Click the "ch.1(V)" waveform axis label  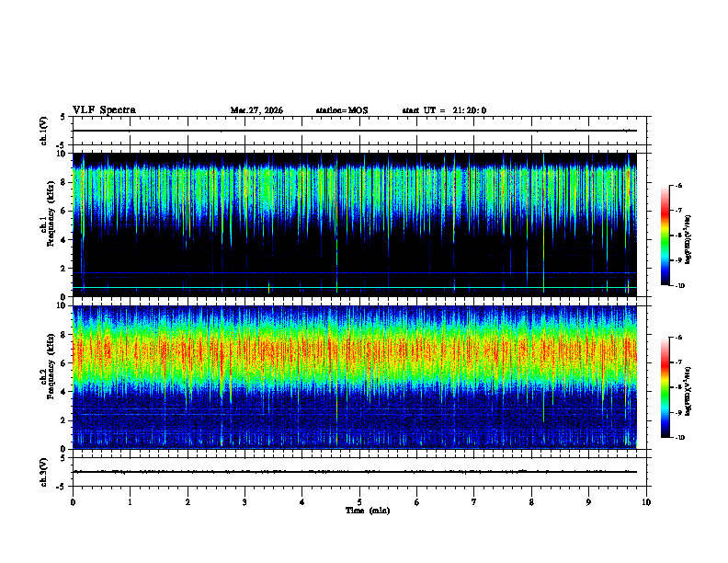point(43,131)
